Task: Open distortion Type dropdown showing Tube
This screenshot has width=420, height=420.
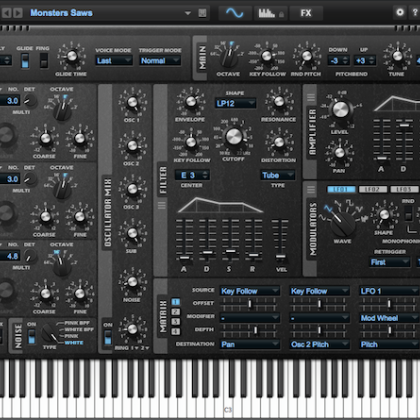Action: tap(277, 175)
